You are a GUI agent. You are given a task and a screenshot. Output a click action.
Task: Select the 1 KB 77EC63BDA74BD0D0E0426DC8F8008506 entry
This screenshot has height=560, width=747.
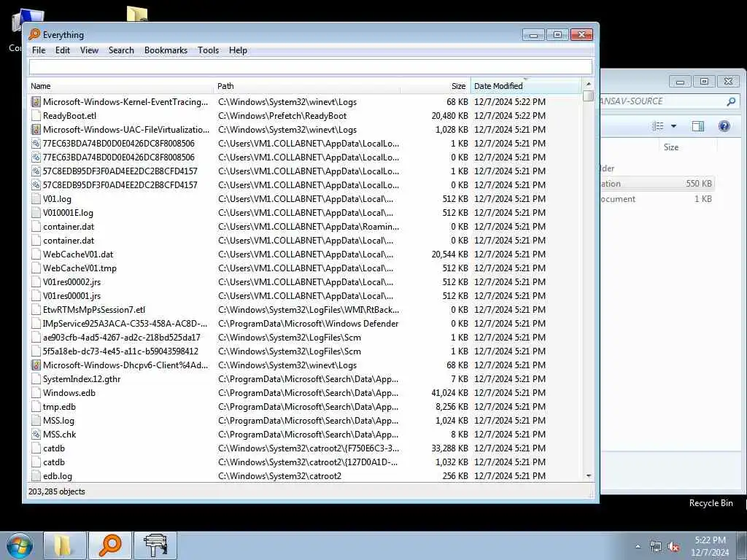pyautogui.click(x=119, y=144)
